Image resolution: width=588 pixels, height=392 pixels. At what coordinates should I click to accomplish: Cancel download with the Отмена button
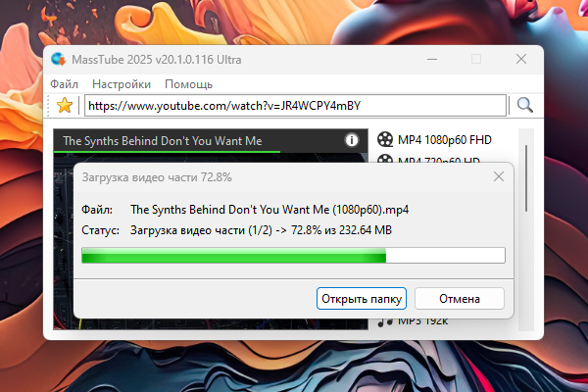[x=460, y=299]
